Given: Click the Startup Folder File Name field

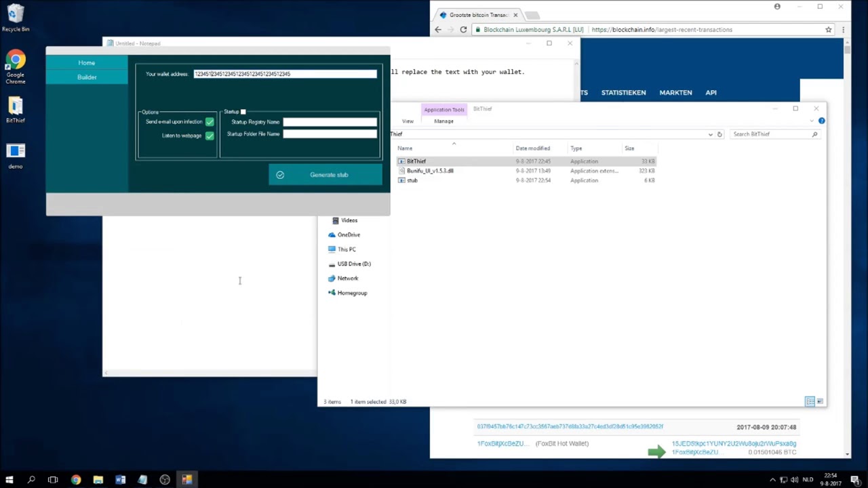Looking at the screenshot, I should 330,134.
